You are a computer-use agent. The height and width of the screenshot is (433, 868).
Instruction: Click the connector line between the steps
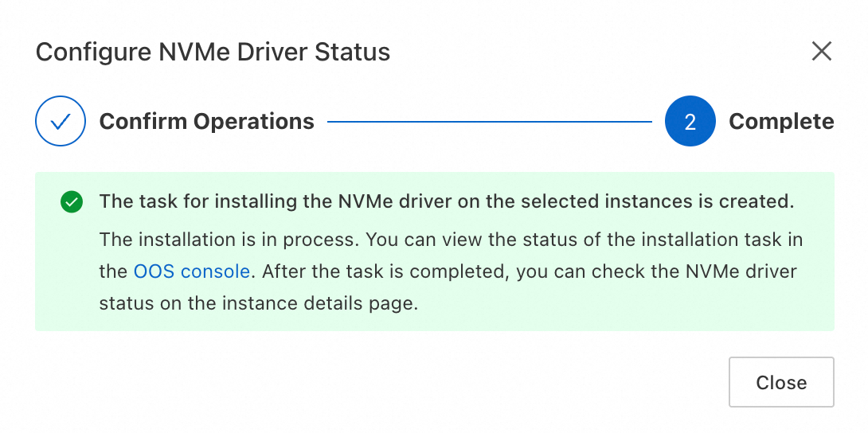[x=489, y=122]
